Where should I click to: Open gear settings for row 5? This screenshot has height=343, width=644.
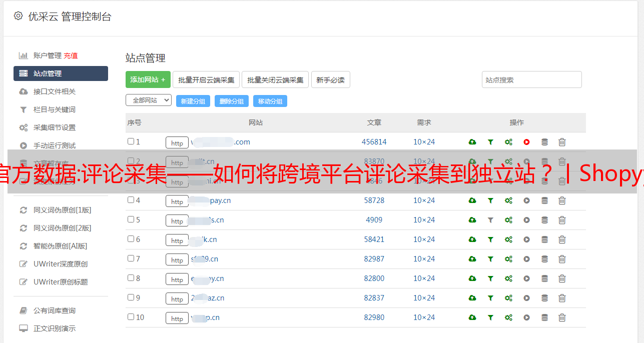[508, 220]
